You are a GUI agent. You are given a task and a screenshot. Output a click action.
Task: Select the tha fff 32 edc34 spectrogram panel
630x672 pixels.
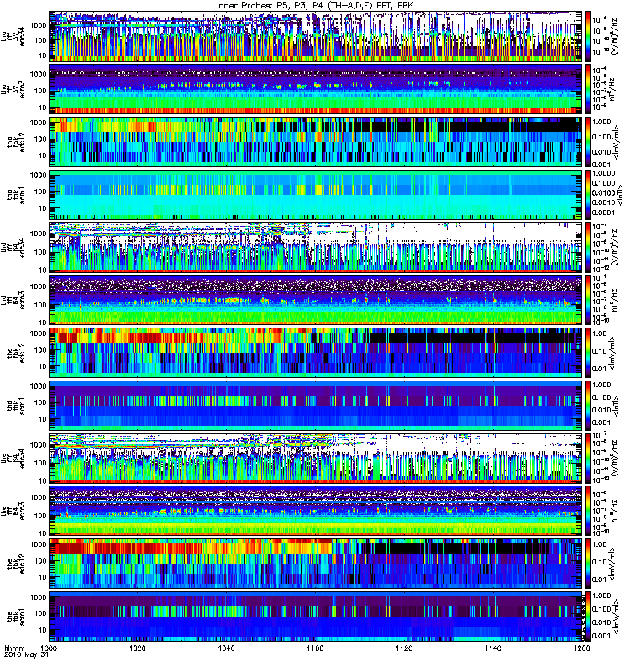pos(316,36)
